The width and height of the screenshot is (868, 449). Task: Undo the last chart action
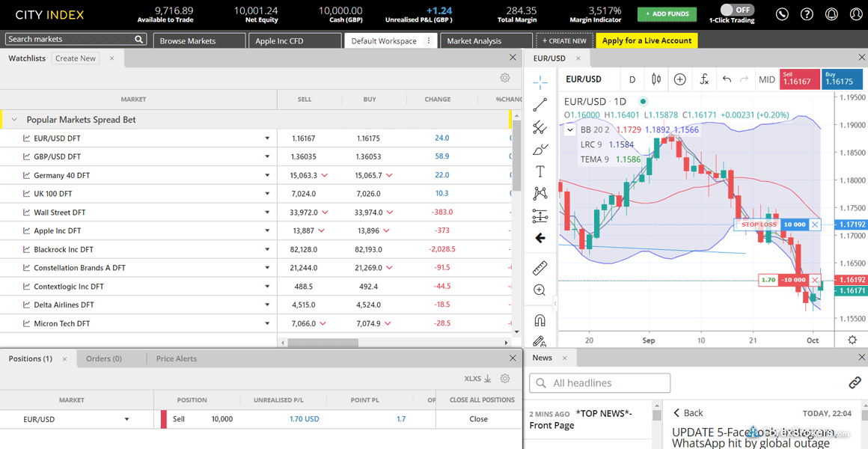[727, 79]
